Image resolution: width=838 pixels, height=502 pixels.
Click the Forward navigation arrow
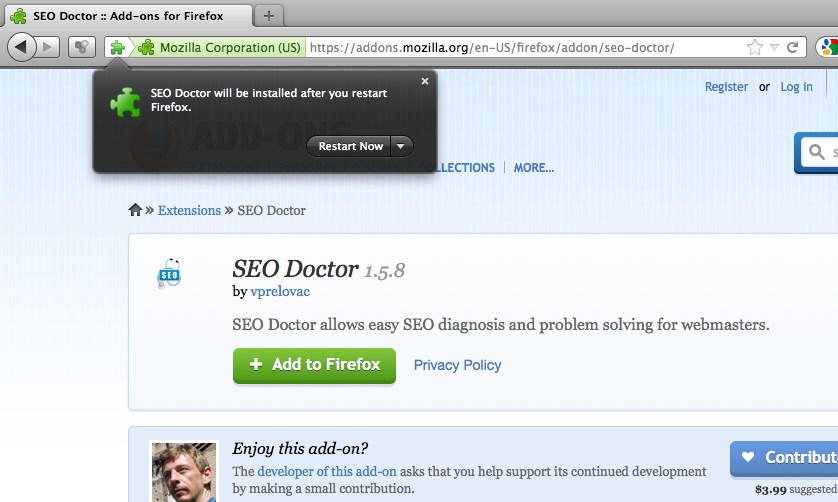pyautogui.click(x=48, y=47)
